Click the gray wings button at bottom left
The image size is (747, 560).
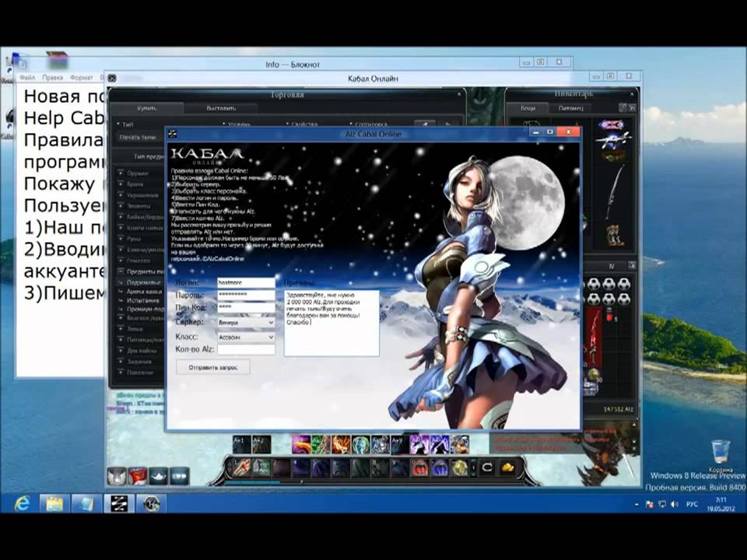click(117, 476)
